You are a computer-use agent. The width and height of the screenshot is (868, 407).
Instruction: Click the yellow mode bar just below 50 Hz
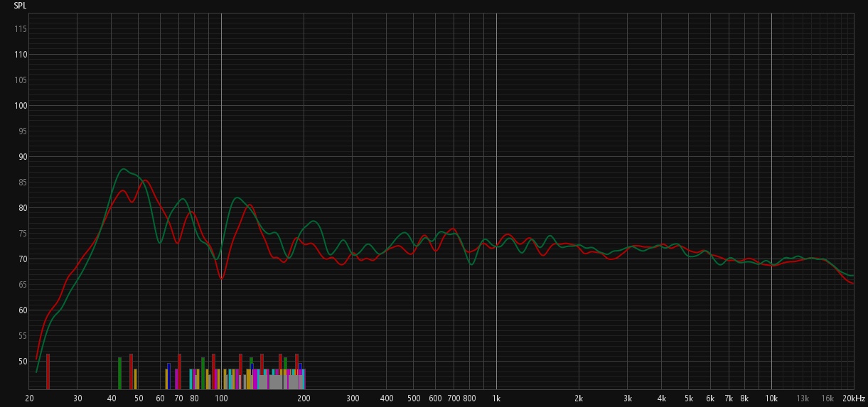(136, 379)
